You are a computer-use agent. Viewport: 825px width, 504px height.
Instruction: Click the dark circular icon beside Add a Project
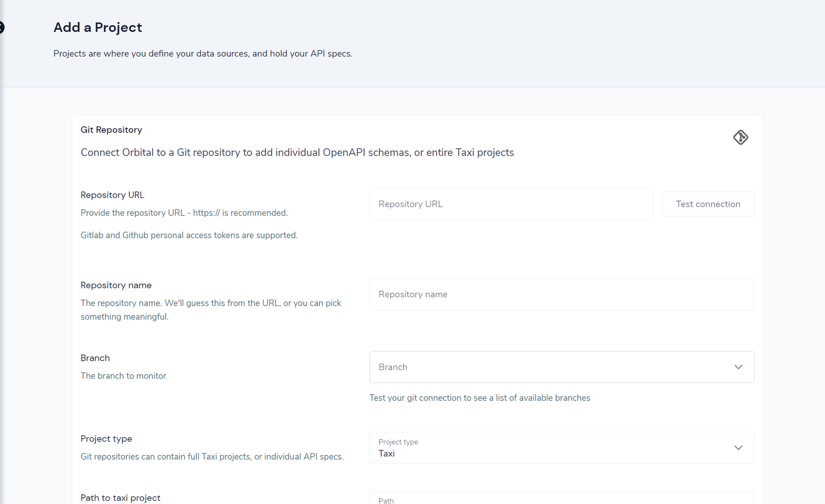click(x=2, y=27)
